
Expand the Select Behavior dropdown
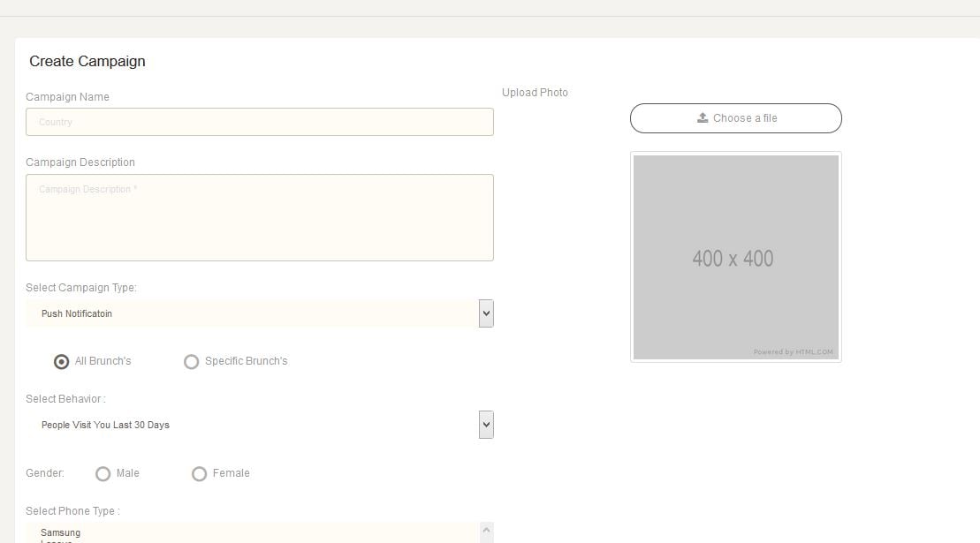pyautogui.click(x=260, y=425)
